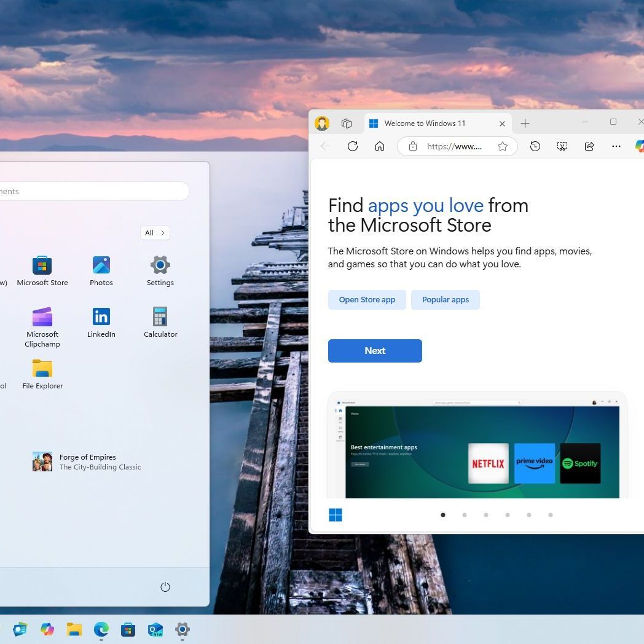Launch Microsoft Clipchamp from pinned apps

(42, 328)
